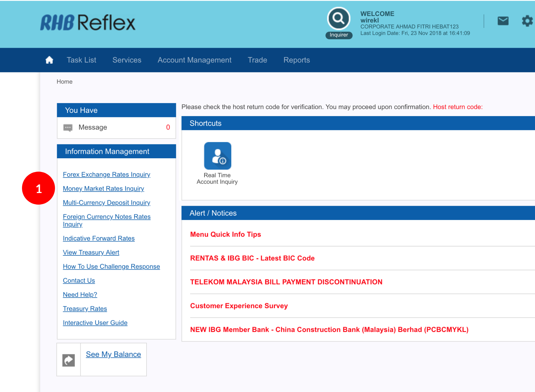Expand the Trade menu
Viewport: 535px width, 392px height.
257,60
